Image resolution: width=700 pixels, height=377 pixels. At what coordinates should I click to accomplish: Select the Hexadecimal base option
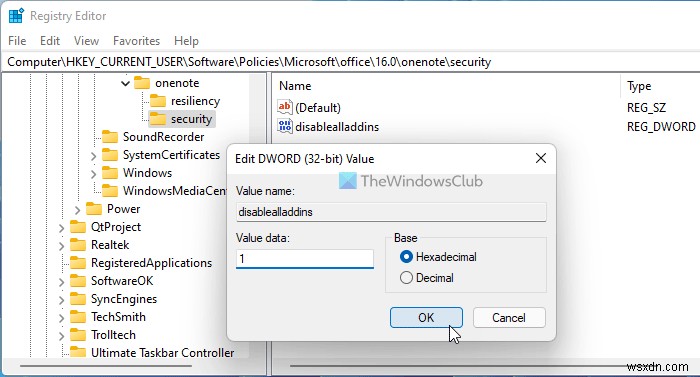[x=438, y=257]
